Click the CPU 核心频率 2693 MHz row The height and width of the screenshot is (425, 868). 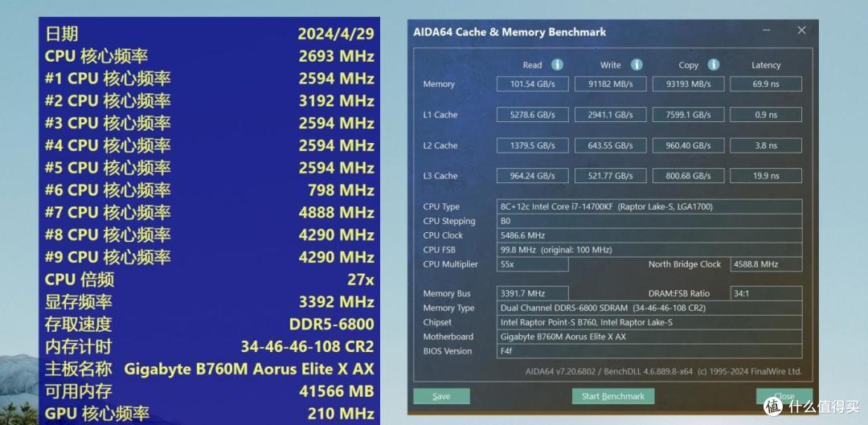pyautogui.click(x=209, y=56)
